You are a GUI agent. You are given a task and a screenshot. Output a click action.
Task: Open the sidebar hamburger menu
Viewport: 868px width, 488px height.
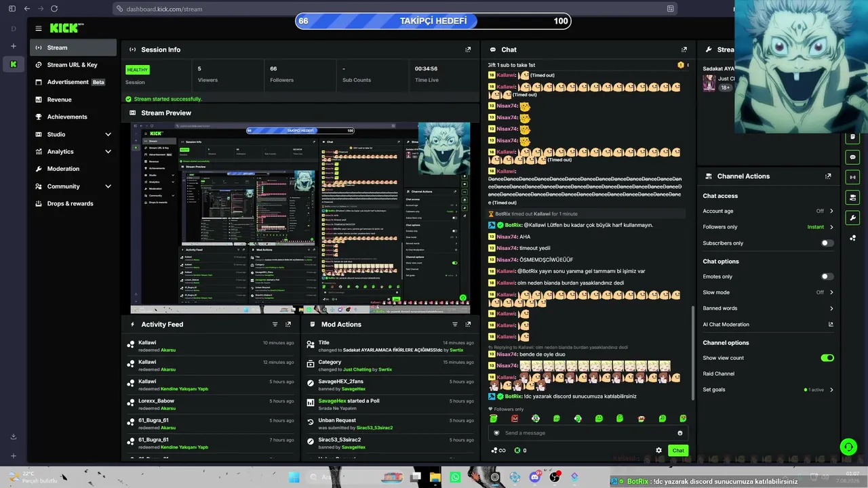[39, 28]
